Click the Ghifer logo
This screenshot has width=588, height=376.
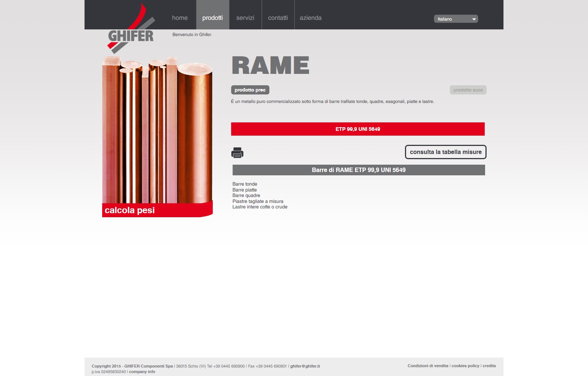131,29
